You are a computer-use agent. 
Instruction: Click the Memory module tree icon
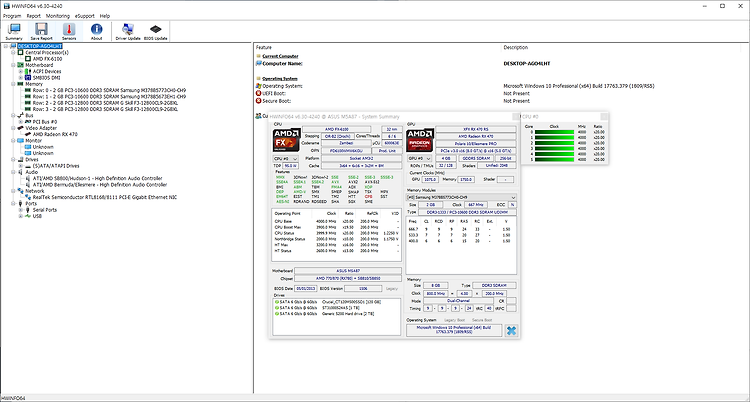pyautogui.click(x=21, y=84)
